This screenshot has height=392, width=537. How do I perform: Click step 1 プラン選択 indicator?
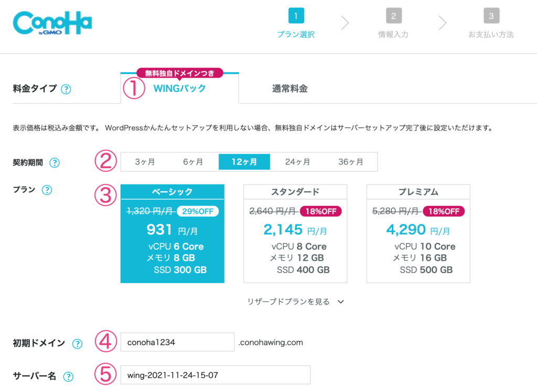pos(296,23)
